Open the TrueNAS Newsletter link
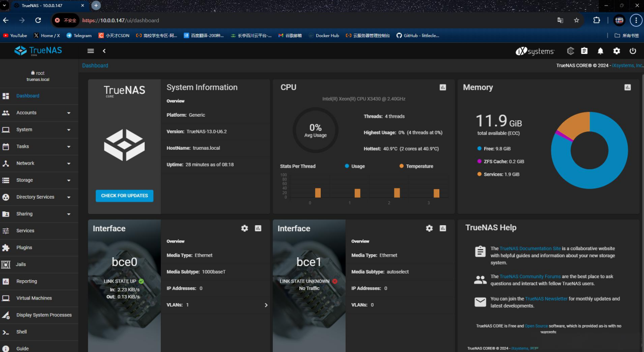644x352 pixels. pyautogui.click(x=546, y=299)
